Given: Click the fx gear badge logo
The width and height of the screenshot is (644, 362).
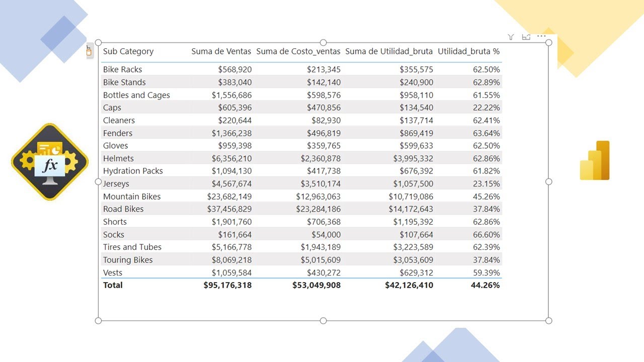Looking at the screenshot, I should [x=50, y=162].
